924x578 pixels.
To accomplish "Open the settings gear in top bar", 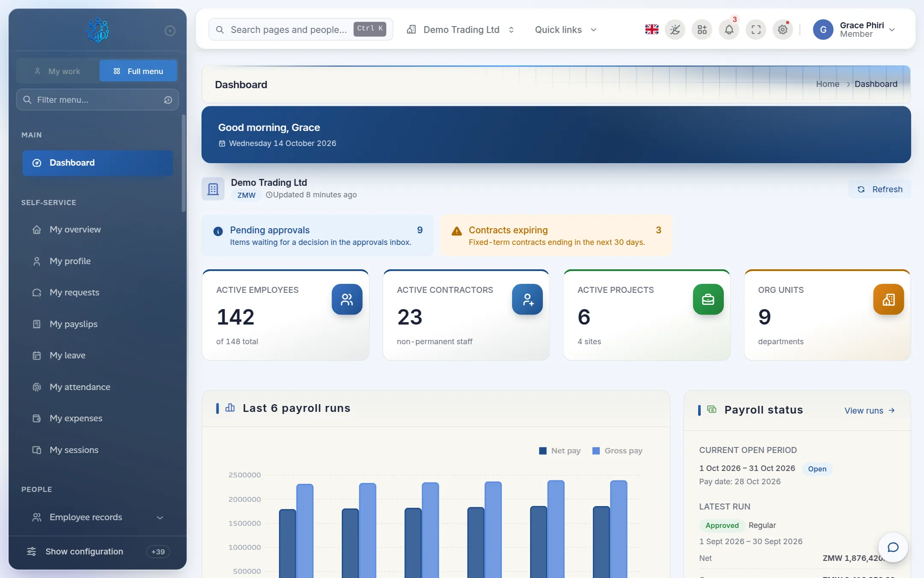I will point(783,30).
